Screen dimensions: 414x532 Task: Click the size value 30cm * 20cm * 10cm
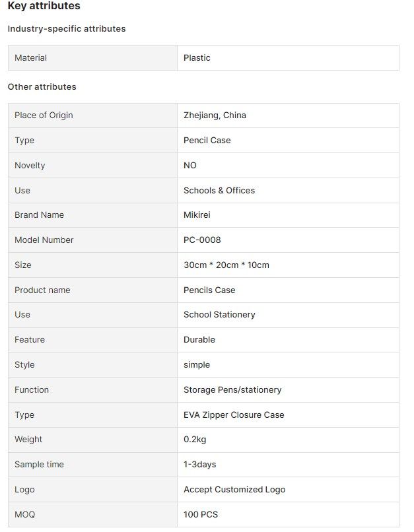pyautogui.click(x=226, y=265)
